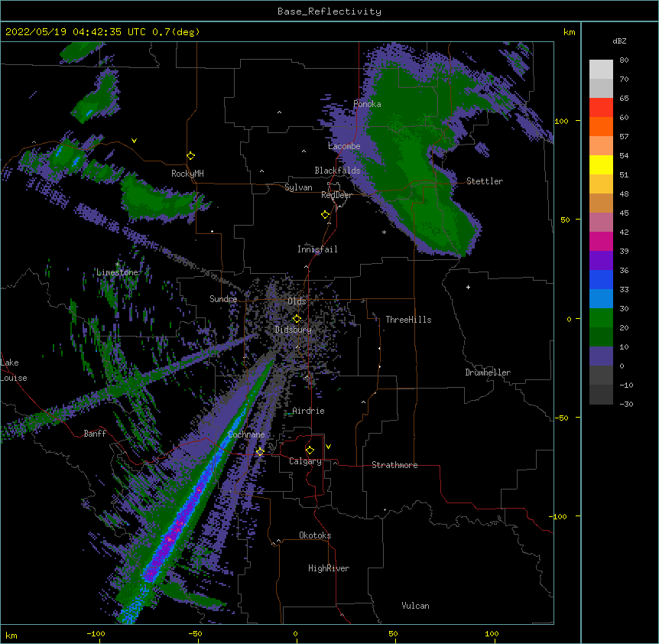Click the Didsbury label
Image resolution: width=659 pixels, height=644 pixels.
tap(294, 330)
